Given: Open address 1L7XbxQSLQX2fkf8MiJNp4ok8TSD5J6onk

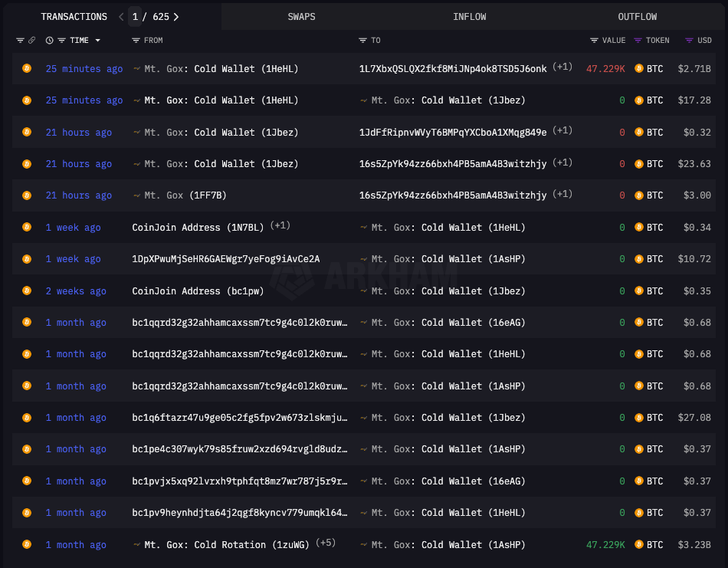Looking at the screenshot, I should coord(453,69).
